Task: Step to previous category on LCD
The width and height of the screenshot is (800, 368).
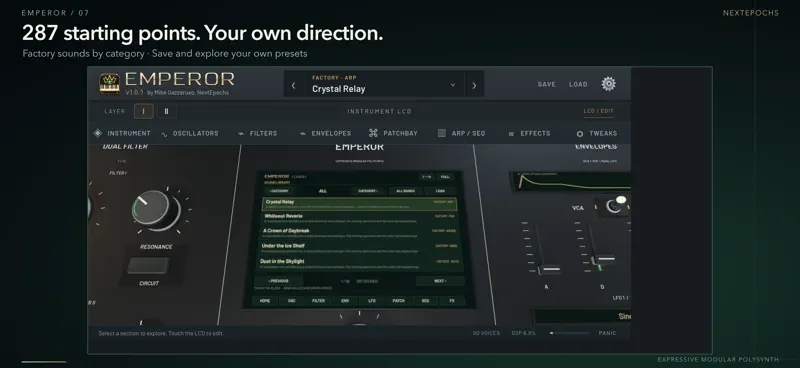Action: click(x=279, y=191)
